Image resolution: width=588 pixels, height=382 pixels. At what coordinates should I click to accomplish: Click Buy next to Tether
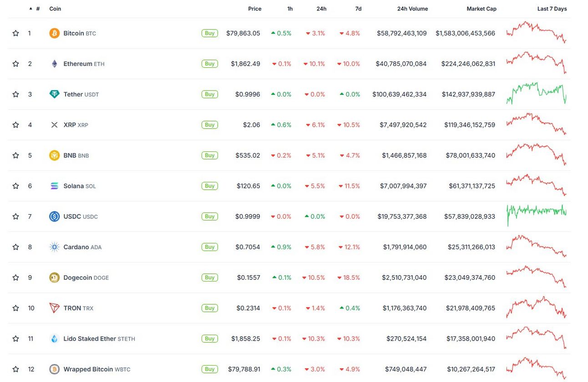click(x=210, y=94)
